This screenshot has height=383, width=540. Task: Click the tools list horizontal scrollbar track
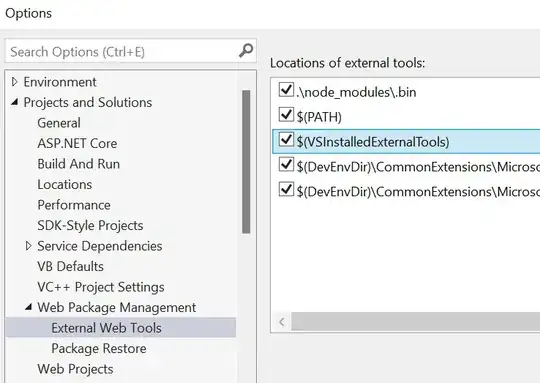[x=415, y=322]
